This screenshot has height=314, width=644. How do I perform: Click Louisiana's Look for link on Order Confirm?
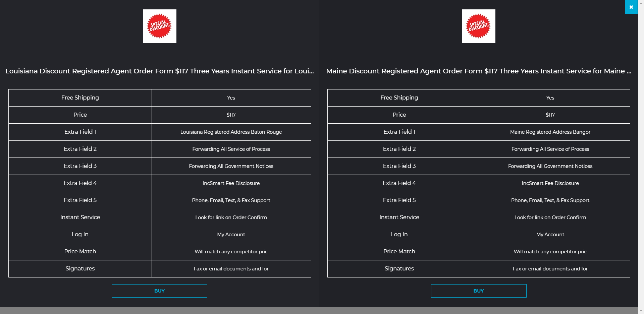pyautogui.click(x=231, y=217)
